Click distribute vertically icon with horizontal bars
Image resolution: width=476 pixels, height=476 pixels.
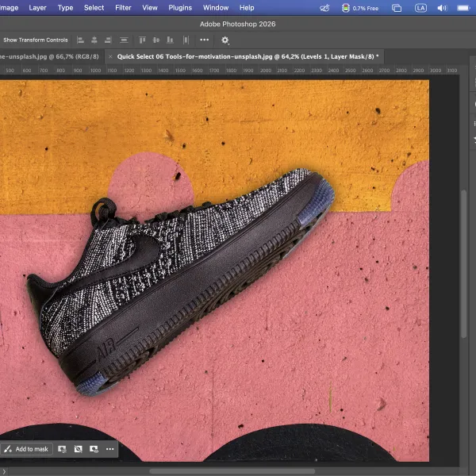[x=124, y=40]
